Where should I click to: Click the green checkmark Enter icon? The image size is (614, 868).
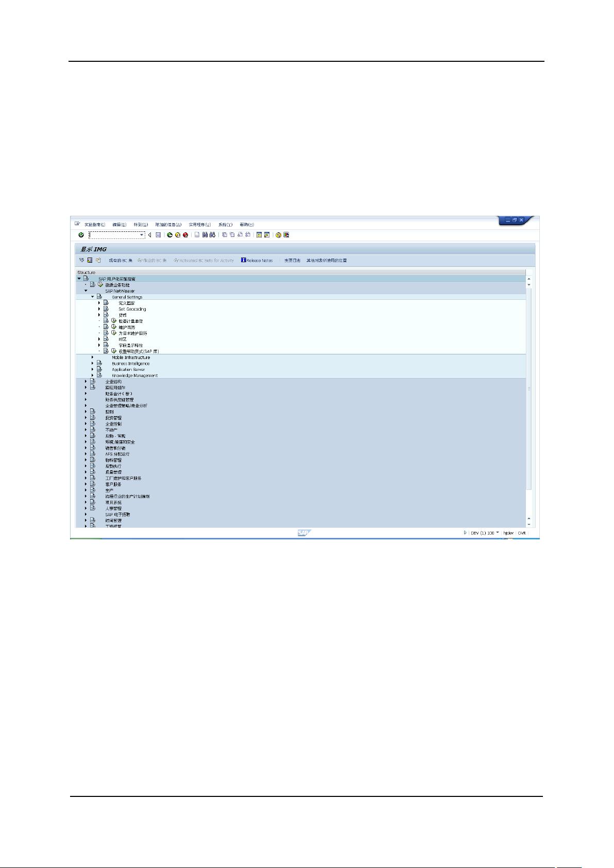[x=81, y=235]
